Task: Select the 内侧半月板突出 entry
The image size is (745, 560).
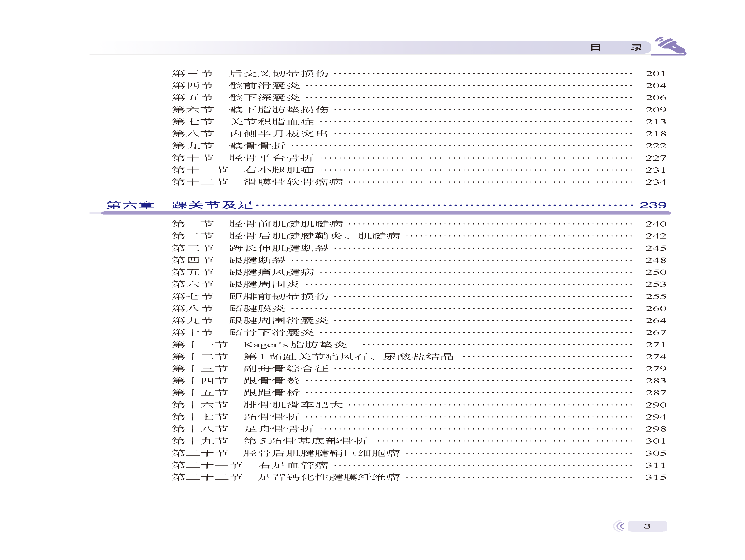Action: pyautogui.click(x=279, y=134)
